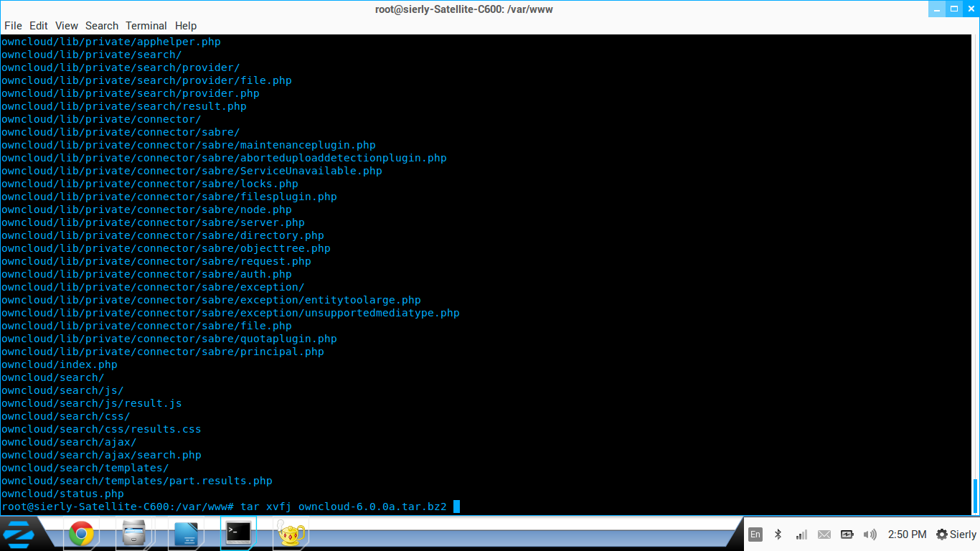Open the blue document app in taskbar
980x551 pixels.
(186, 534)
